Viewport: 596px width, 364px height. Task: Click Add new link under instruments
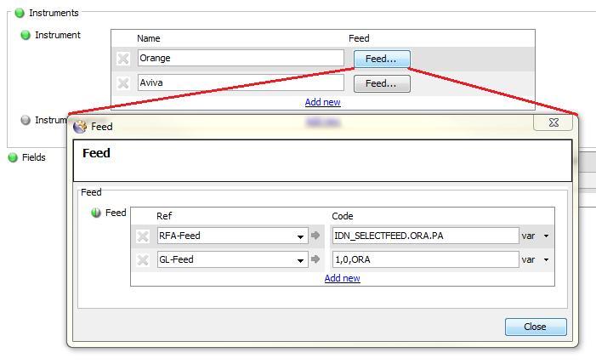coord(322,102)
